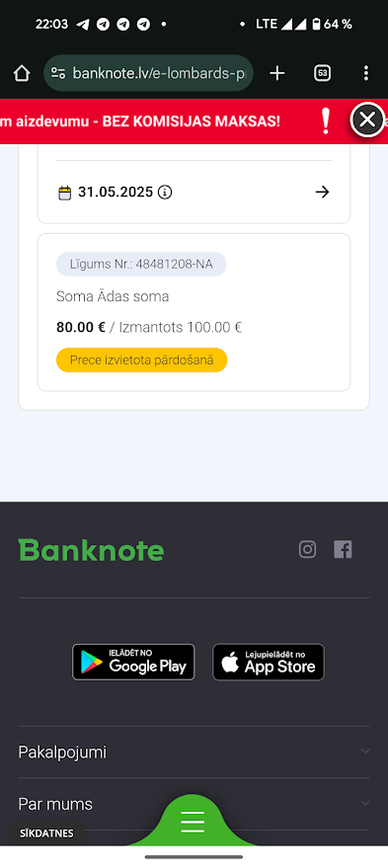Open the Sīkdatnes cookie settings

tap(46, 833)
